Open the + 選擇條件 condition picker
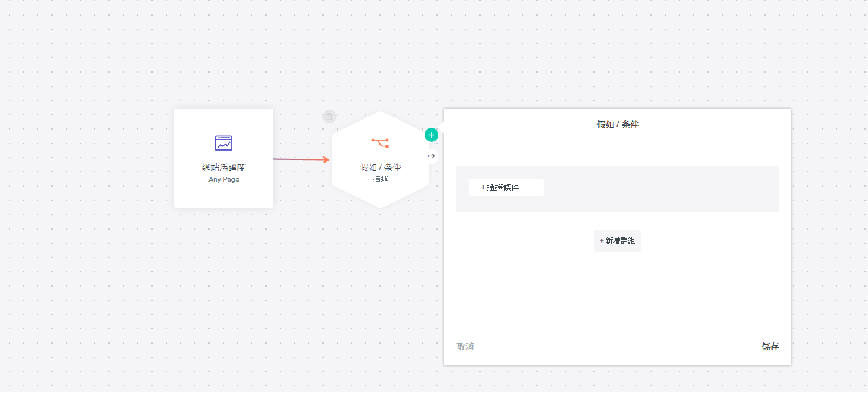 coord(506,187)
